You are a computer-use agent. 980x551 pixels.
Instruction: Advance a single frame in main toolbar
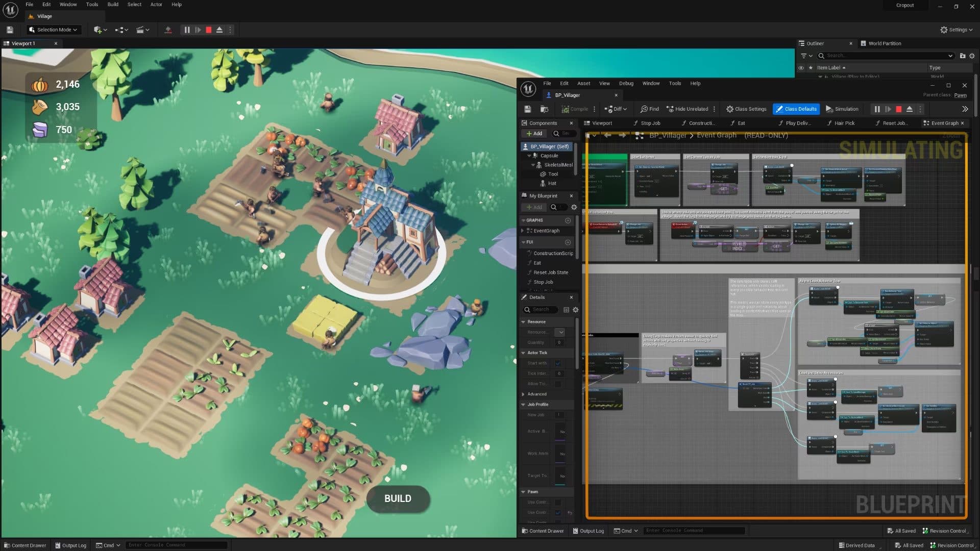click(198, 30)
